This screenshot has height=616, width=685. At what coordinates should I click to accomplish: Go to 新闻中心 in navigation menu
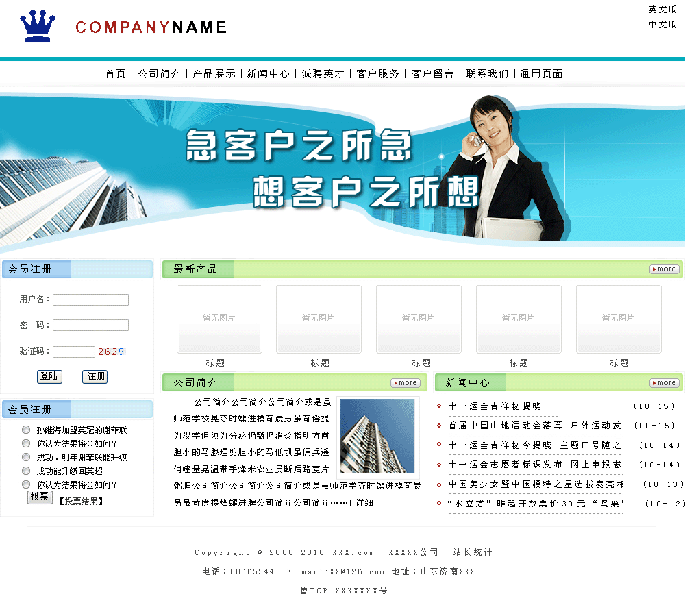click(268, 74)
